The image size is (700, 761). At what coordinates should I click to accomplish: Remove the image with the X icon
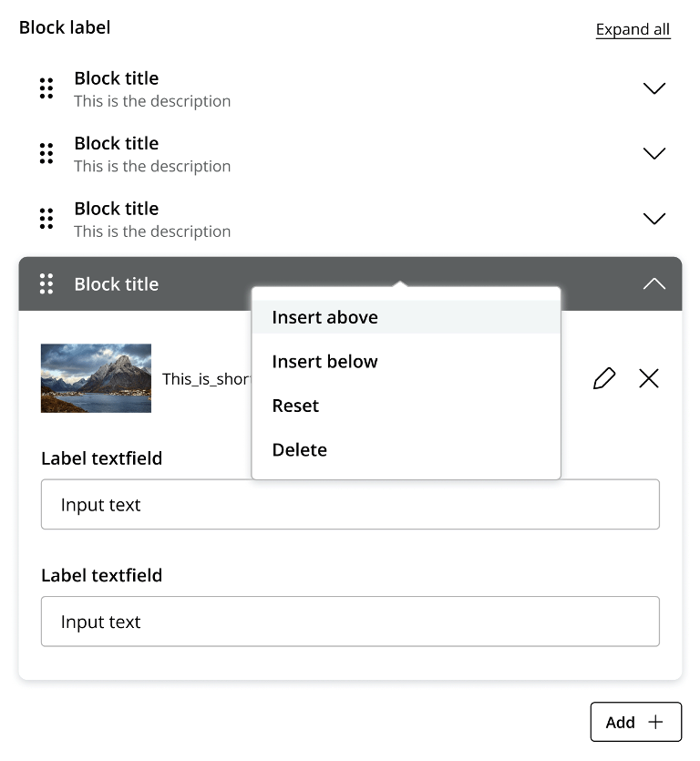tap(649, 378)
